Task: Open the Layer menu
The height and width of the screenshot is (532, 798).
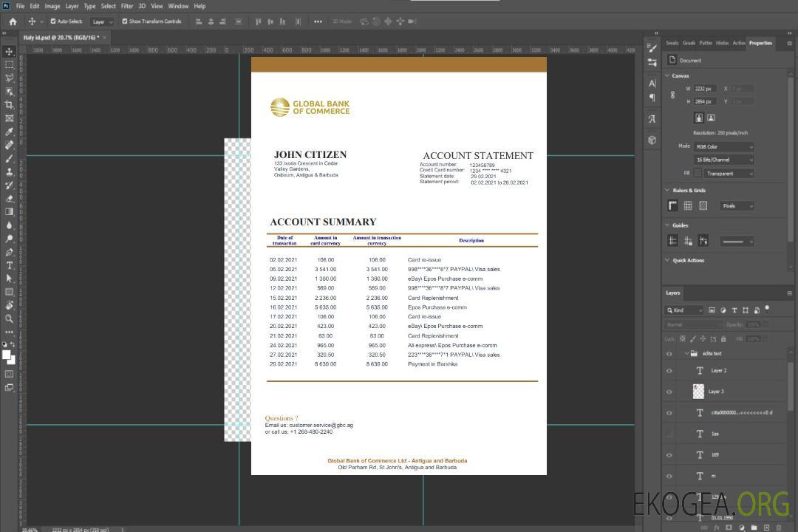Action: click(72, 6)
